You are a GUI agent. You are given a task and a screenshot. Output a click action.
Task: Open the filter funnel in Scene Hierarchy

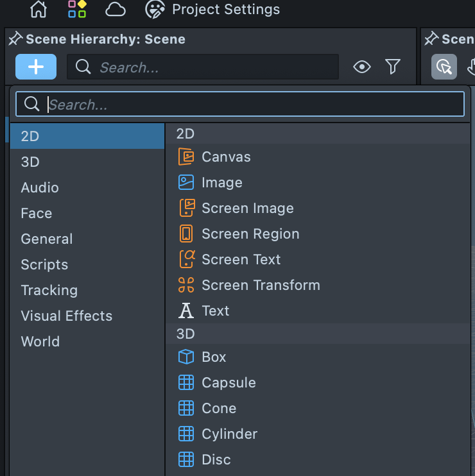click(393, 67)
